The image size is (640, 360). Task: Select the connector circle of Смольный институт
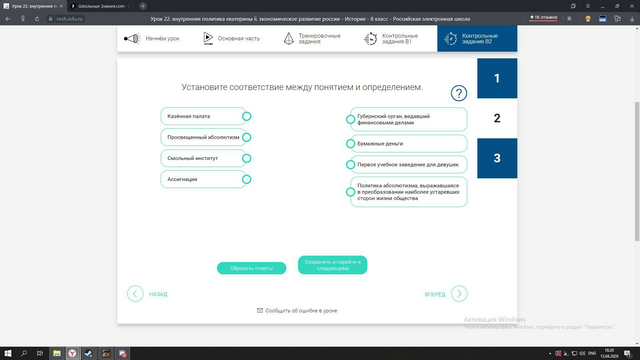pos(247,158)
